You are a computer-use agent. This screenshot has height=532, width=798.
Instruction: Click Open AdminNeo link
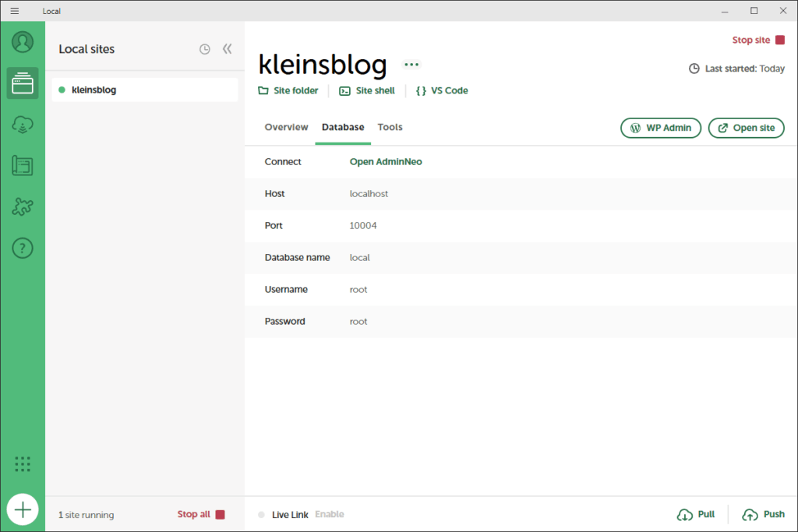pyautogui.click(x=385, y=162)
